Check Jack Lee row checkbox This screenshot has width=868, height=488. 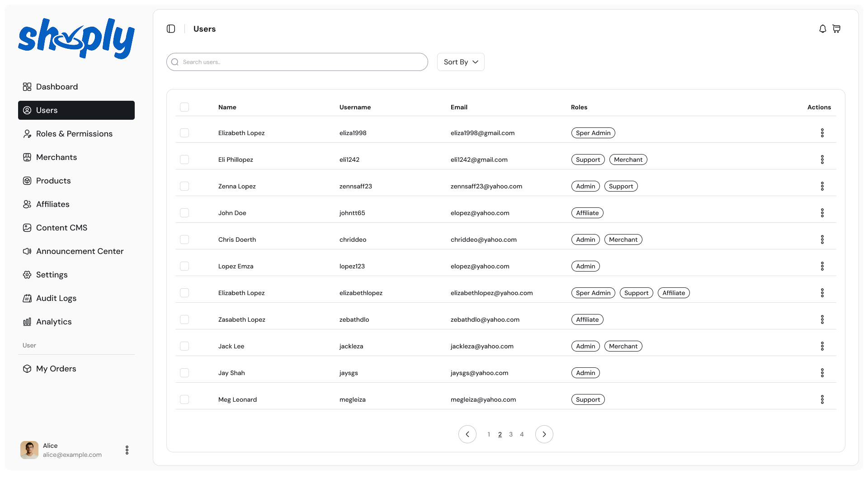184,346
